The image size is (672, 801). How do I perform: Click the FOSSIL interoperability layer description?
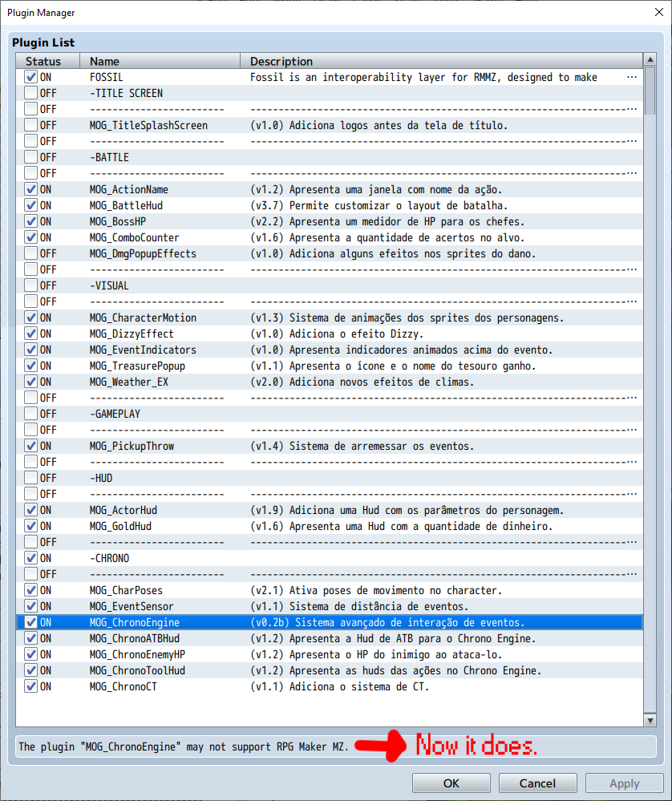click(423, 77)
